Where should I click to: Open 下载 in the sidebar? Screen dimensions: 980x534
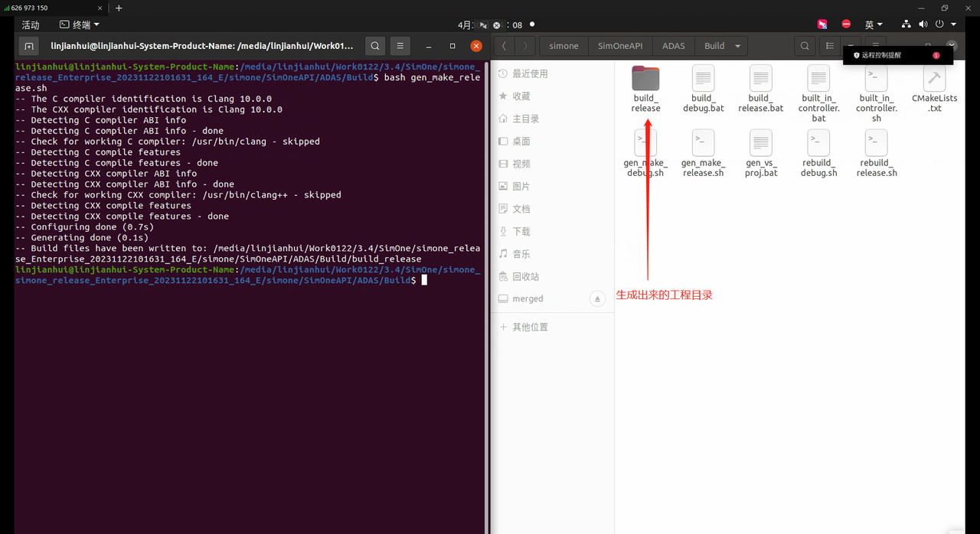(521, 231)
